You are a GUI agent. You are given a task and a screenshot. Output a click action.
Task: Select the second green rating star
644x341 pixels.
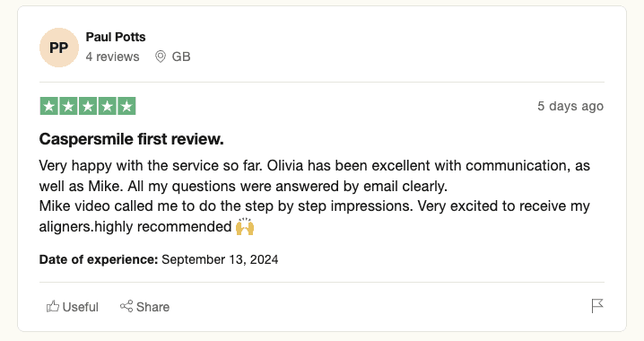tap(68, 107)
